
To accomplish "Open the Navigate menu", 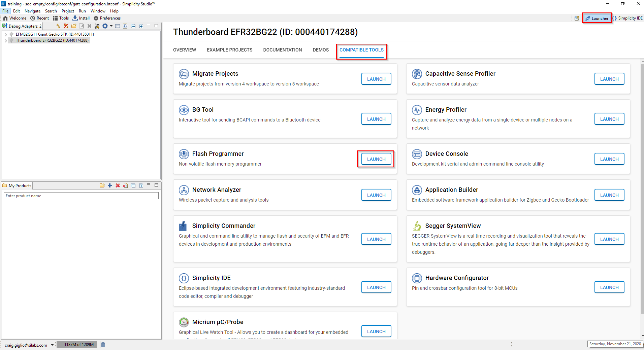I will point(32,11).
